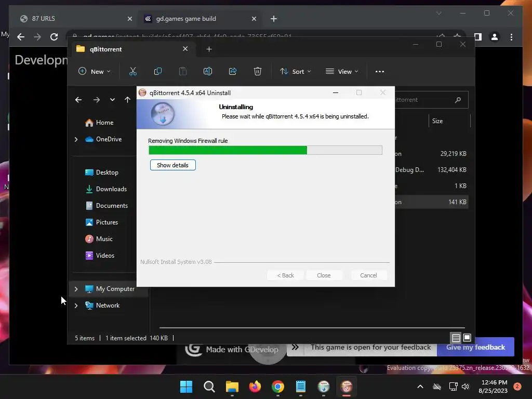This screenshot has width=532, height=399.
Task: Click Give my feedback button
Action: [x=475, y=347]
